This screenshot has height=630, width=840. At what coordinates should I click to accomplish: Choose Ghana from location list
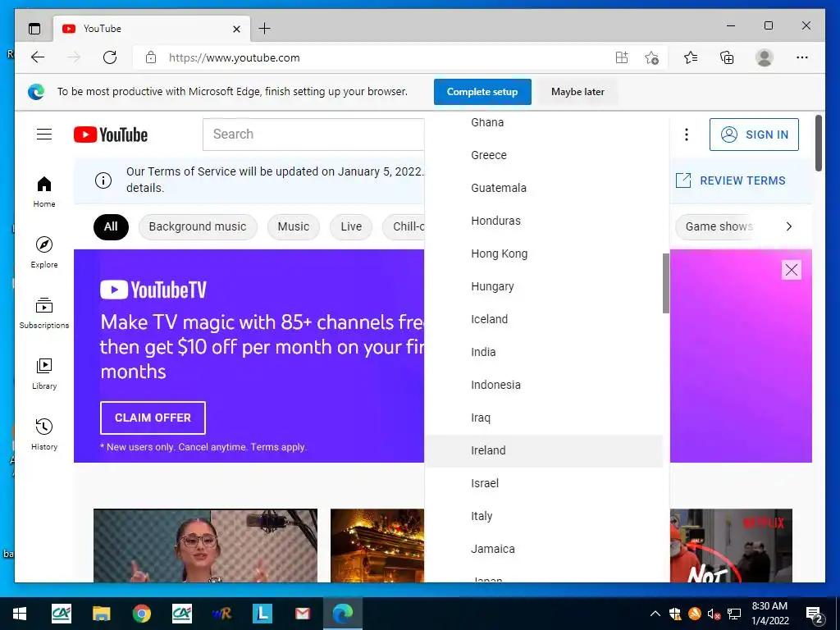click(x=544, y=122)
